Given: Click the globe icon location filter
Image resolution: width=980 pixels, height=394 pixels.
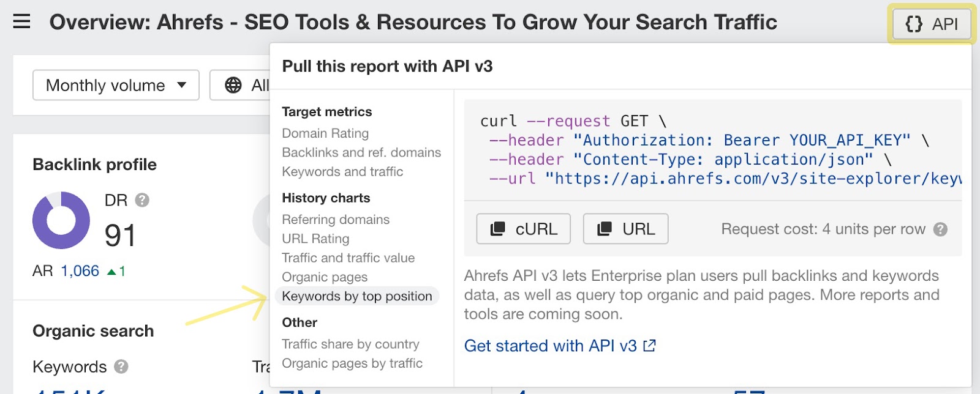Looking at the screenshot, I should pyautogui.click(x=233, y=85).
